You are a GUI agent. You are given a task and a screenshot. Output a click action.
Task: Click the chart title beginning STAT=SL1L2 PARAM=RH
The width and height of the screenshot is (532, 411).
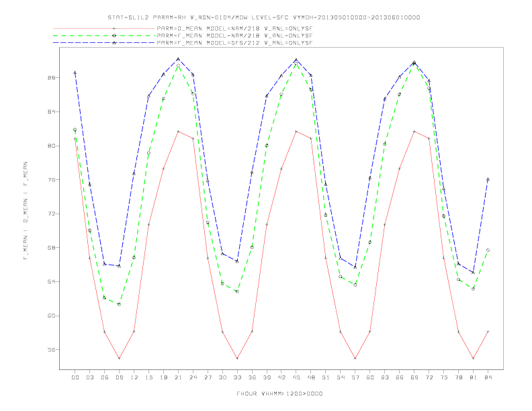(x=263, y=17)
